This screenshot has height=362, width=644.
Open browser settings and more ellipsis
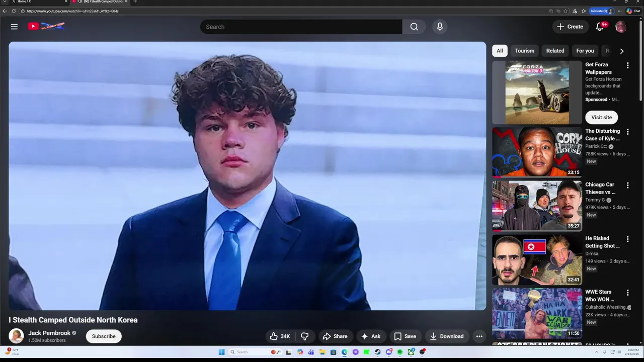pos(620,11)
